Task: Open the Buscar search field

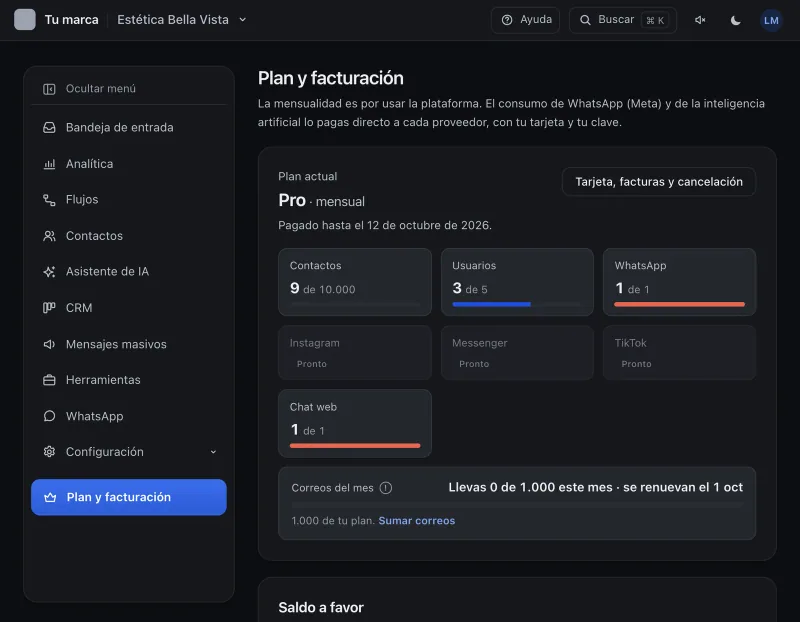Action: 622,20
